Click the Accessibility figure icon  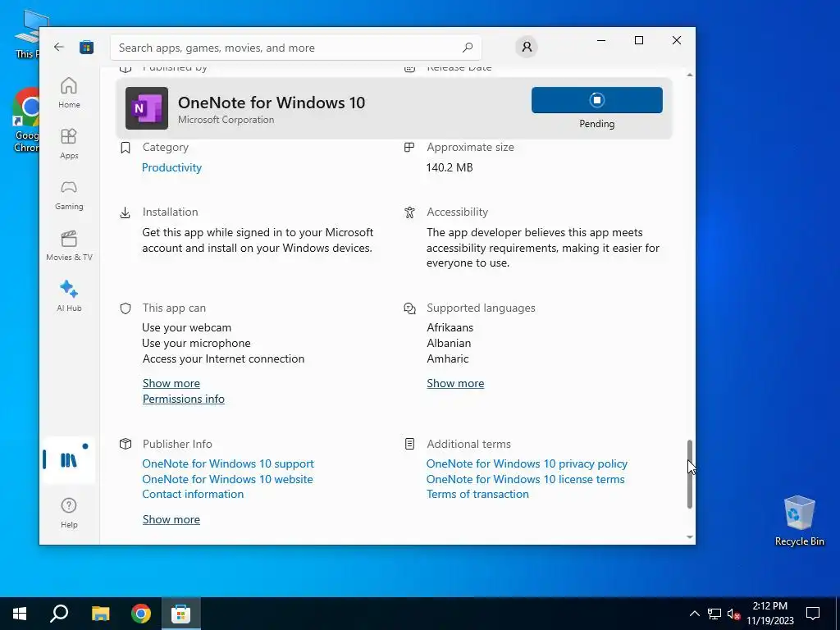pyautogui.click(x=409, y=212)
